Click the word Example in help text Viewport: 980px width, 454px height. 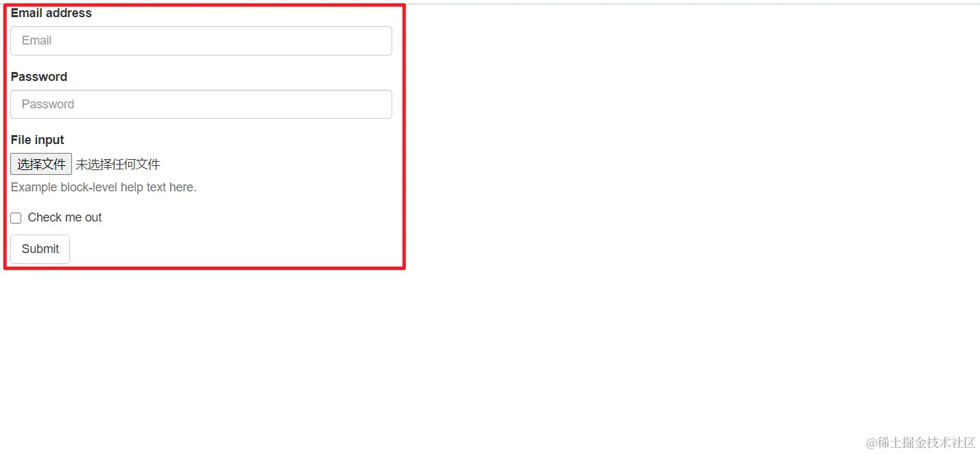coord(34,187)
